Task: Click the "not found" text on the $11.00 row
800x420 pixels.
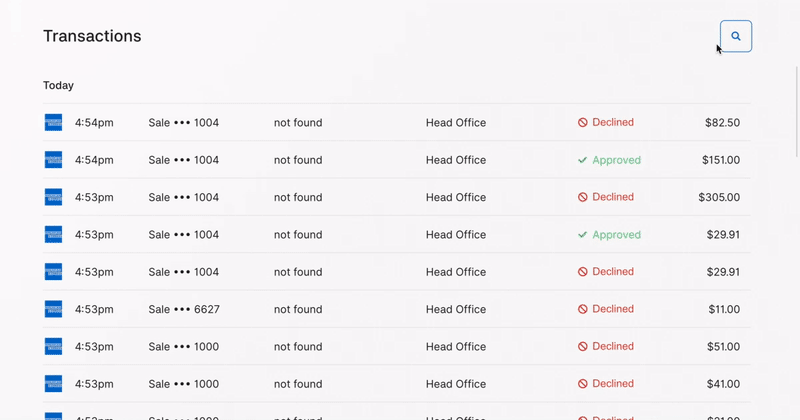Action: 298,310
